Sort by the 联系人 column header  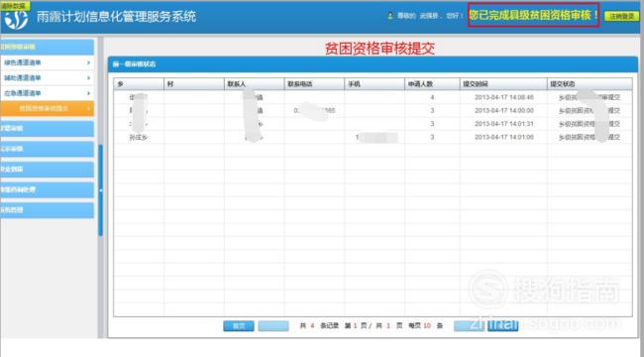coord(254,84)
